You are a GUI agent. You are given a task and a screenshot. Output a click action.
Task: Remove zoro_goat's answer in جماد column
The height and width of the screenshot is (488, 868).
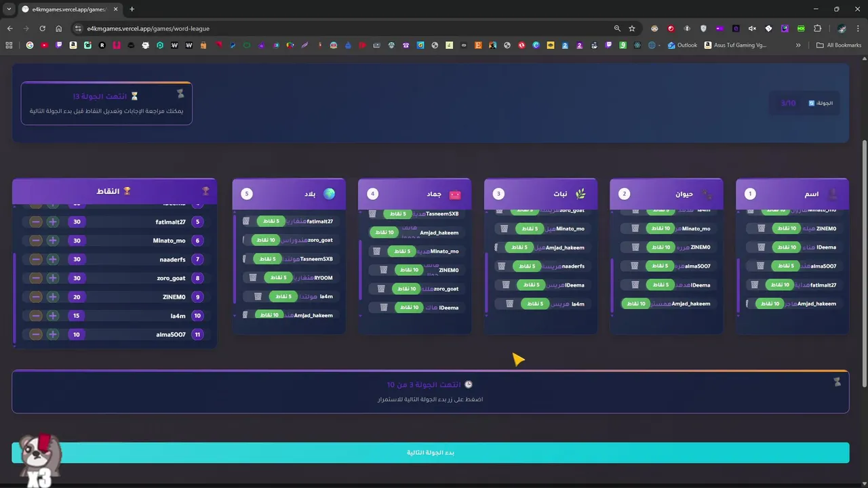pos(382,289)
